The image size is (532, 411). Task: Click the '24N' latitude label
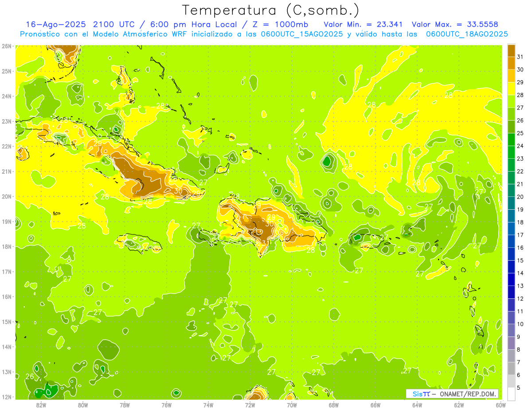(7, 96)
